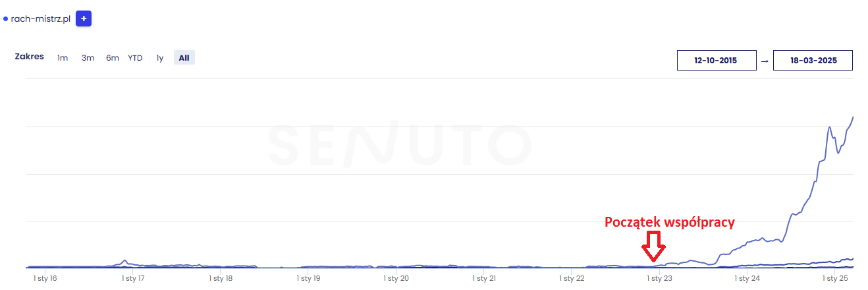Select the YTD range
868x290 pixels.
[135, 58]
